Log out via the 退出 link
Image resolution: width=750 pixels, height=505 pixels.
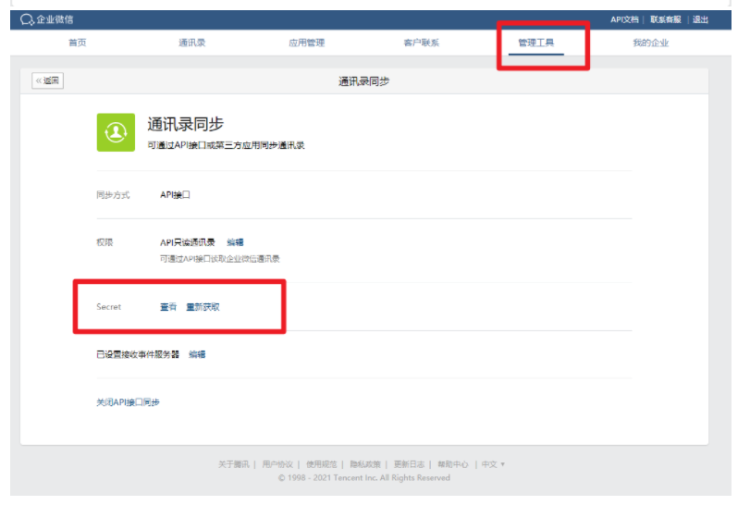[x=701, y=20]
